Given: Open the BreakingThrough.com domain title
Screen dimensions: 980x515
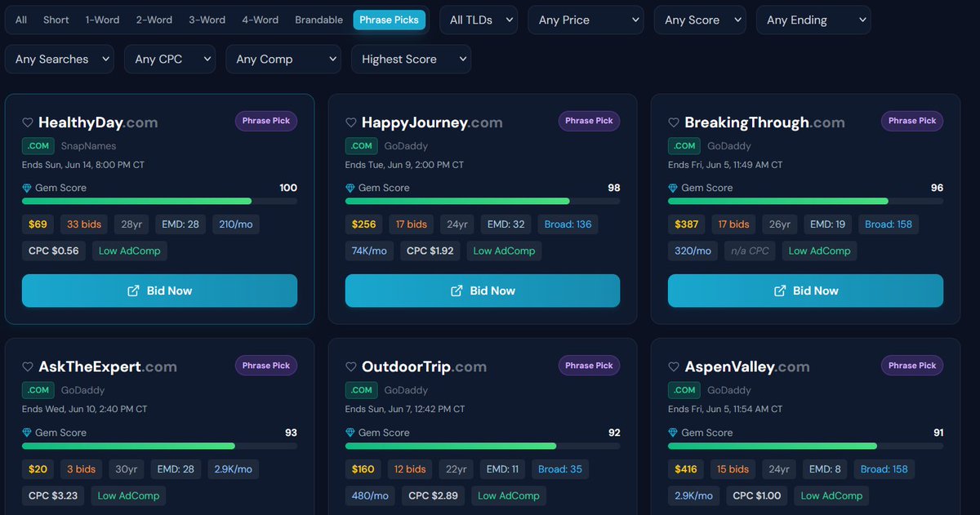Looking at the screenshot, I should [764, 122].
